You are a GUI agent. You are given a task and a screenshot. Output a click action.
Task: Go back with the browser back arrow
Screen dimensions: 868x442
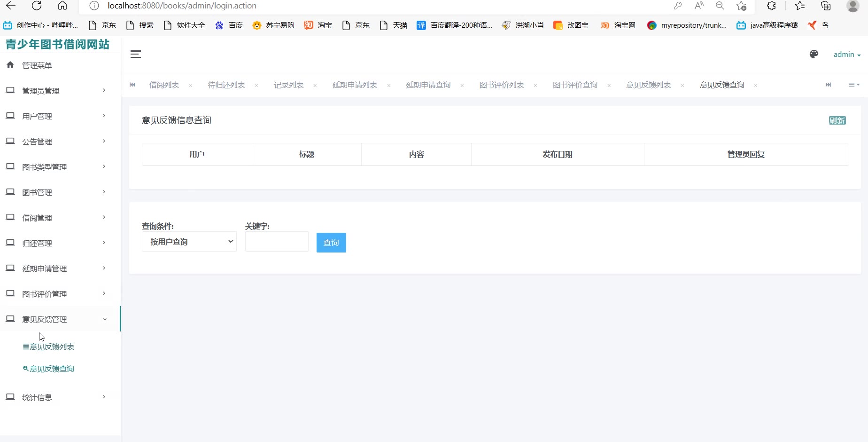pyautogui.click(x=11, y=6)
